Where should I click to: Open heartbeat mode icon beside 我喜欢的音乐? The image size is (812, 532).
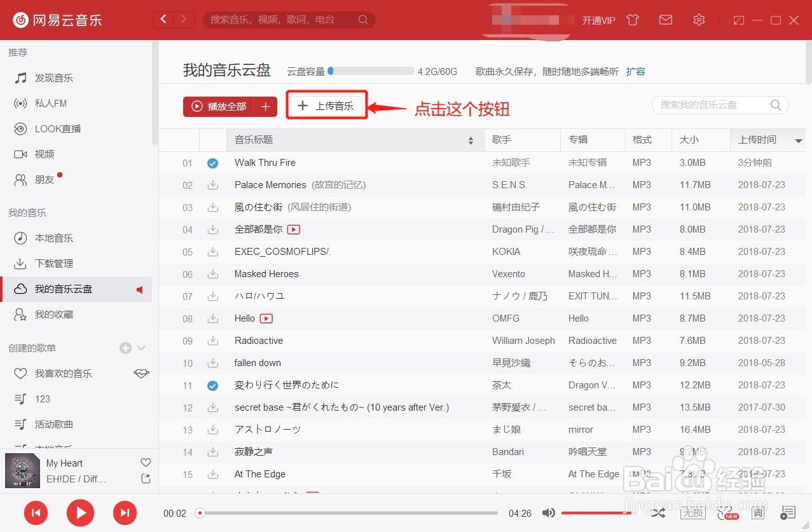(141, 374)
